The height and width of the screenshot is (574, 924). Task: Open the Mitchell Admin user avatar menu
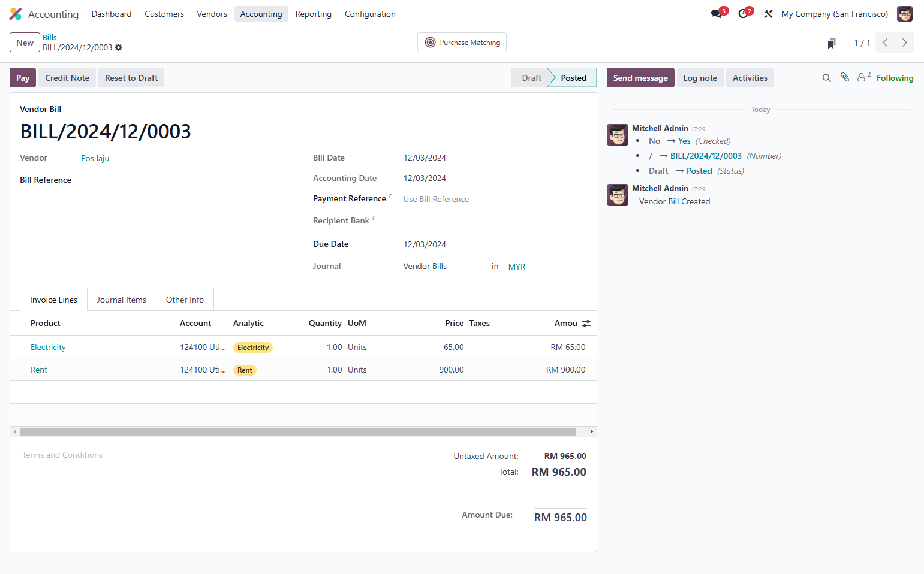point(904,14)
